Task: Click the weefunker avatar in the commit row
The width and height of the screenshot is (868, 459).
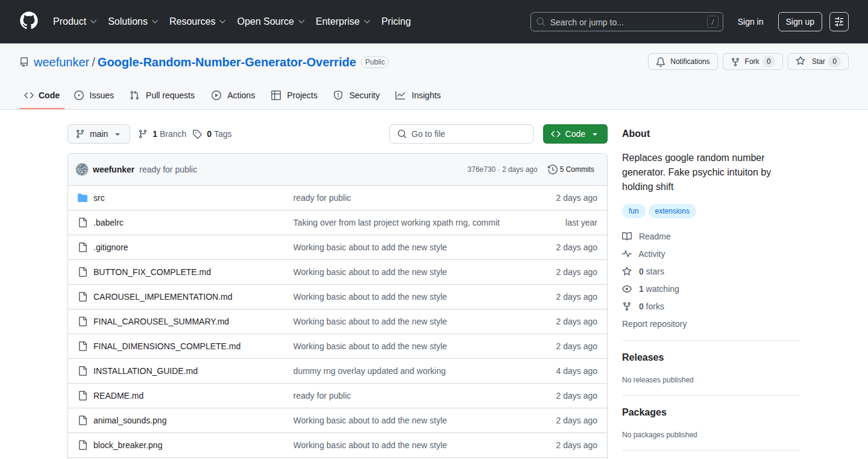Action: tap(82, 169)
